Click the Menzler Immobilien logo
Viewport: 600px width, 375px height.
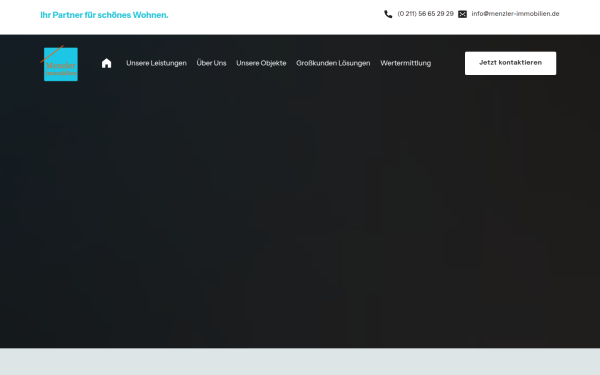click(60, 64)
